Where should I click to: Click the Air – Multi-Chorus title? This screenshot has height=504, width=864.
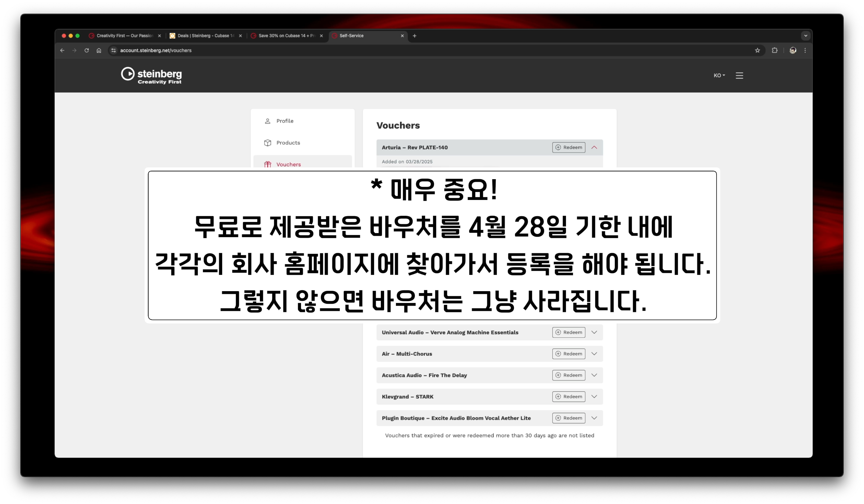click(x=407, y=354)
